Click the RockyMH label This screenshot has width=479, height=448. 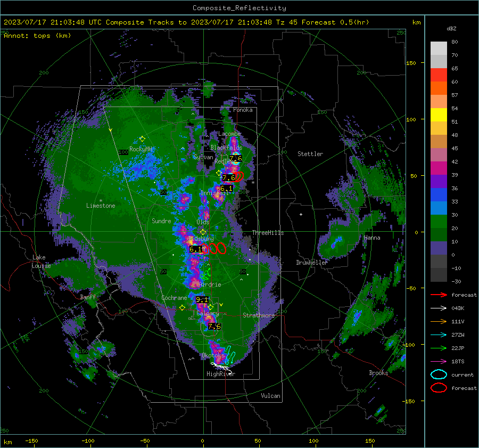[141, 149]
